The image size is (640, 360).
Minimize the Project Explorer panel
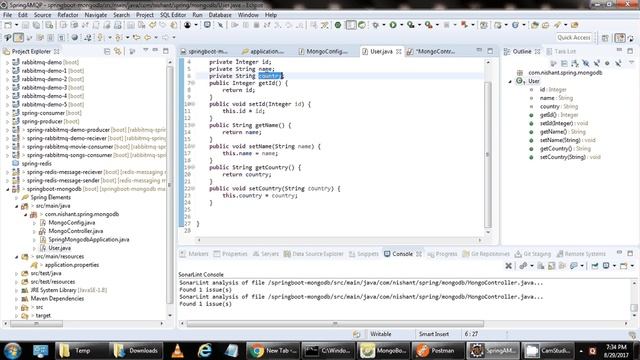(155, 51)
